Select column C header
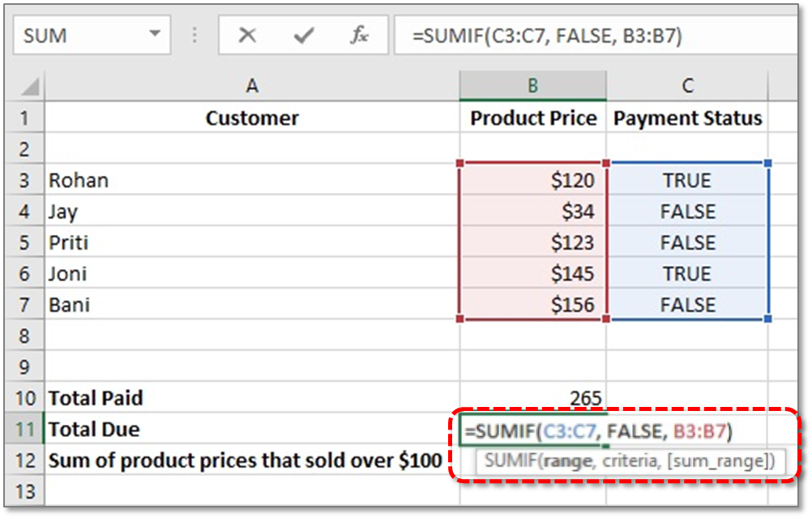Screen dimensions: 812x518 [x=687, y=85]
